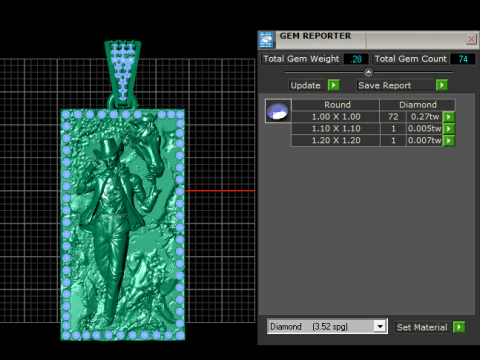This screenshot has height=360, width=480.
Task: Click the Update button label
Action: coord(305,85)
